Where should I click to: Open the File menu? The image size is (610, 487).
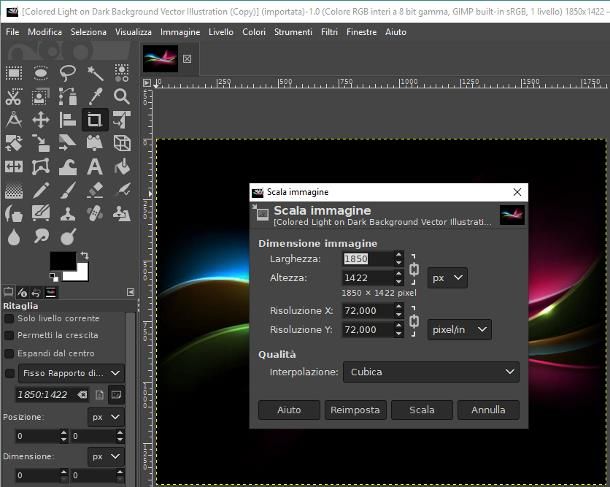[x=12, y=32]
